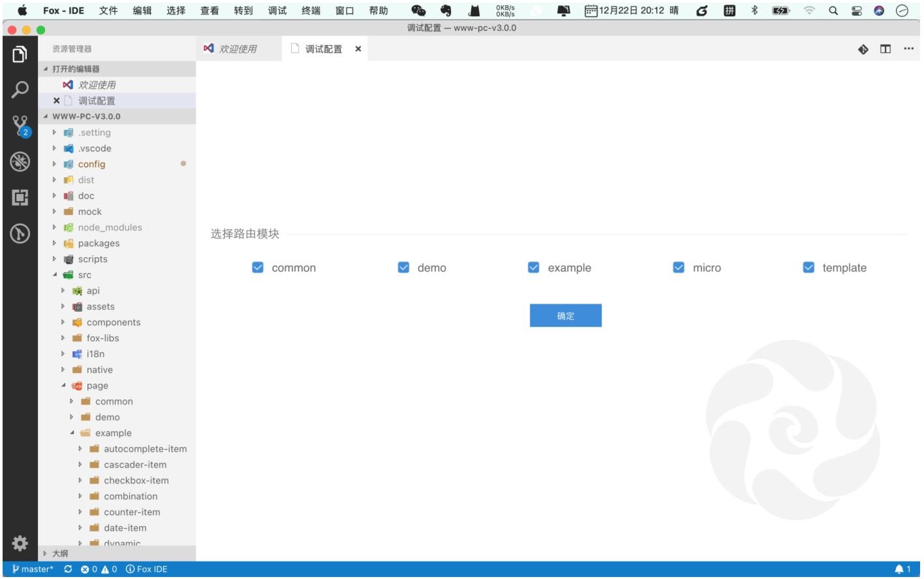Open the Source Control view icon
The width and height of the screenshot is (924, 579).
20,125
